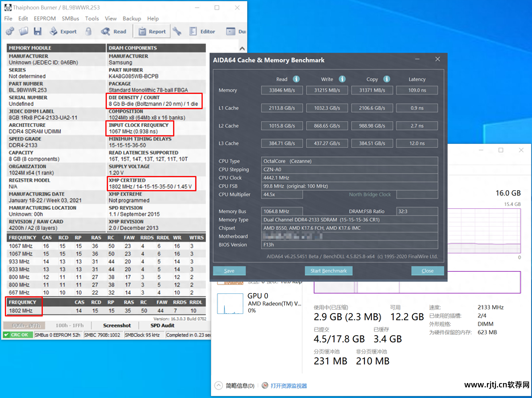
Task: Click the L3 Cache Copy value 384.51 GB/s
Action: 372,143
